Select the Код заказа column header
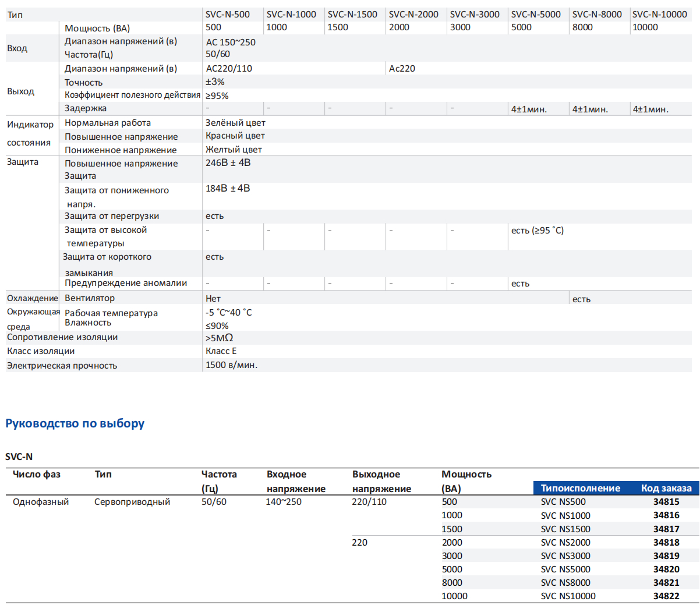This screenshot has width=700, height=612. click(x=666, y=488)
